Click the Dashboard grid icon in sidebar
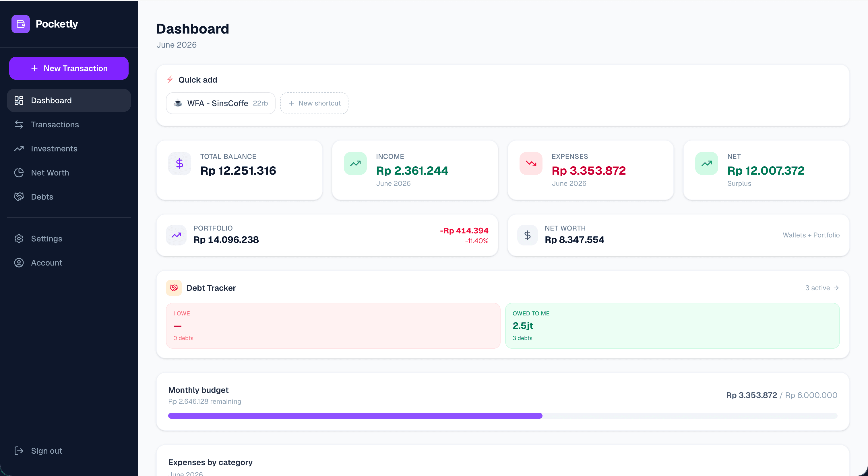 (19, 100)
